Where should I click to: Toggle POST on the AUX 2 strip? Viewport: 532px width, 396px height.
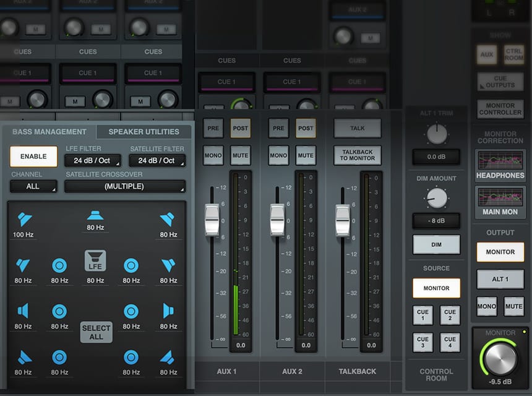tap(306, 128)
